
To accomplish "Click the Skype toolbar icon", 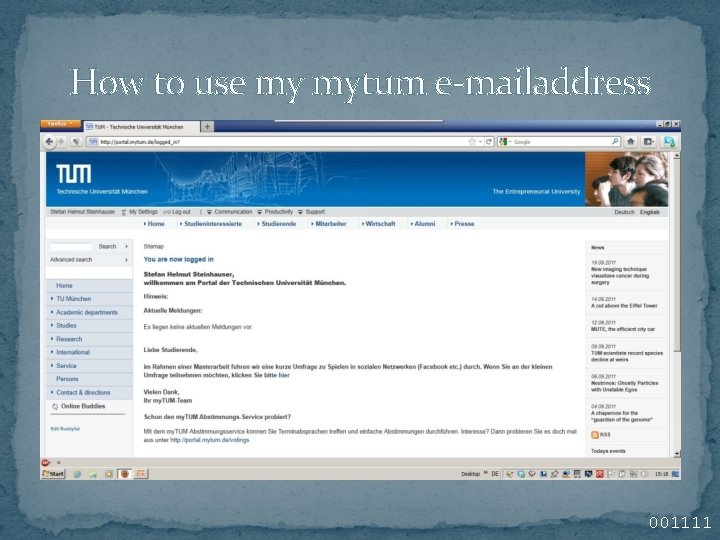I will (669, 142).
